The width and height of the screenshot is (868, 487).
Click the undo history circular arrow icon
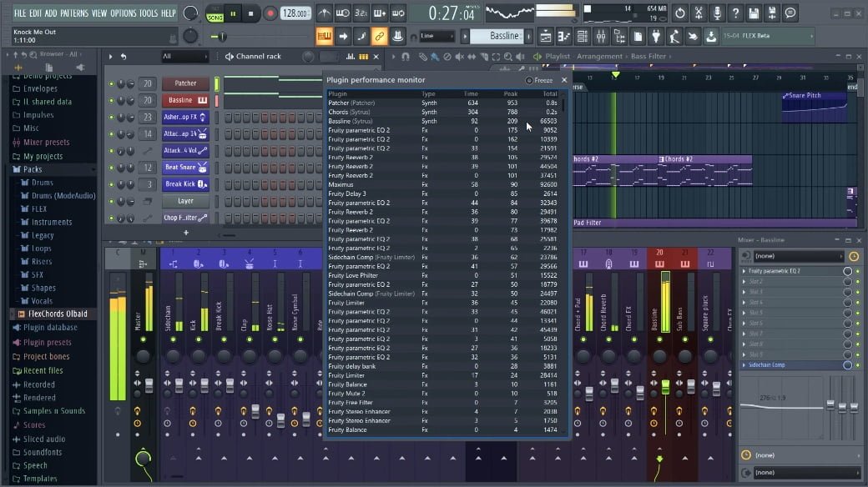point(679,13)
